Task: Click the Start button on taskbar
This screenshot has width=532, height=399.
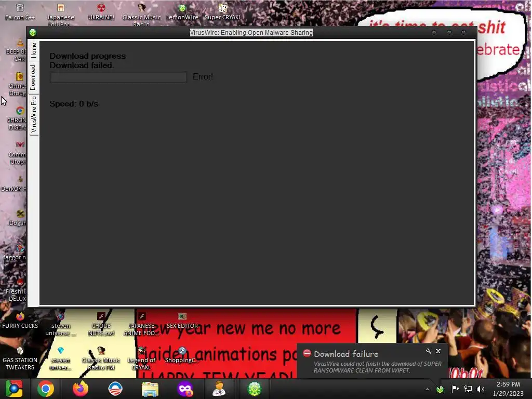Action: point(14,389)
